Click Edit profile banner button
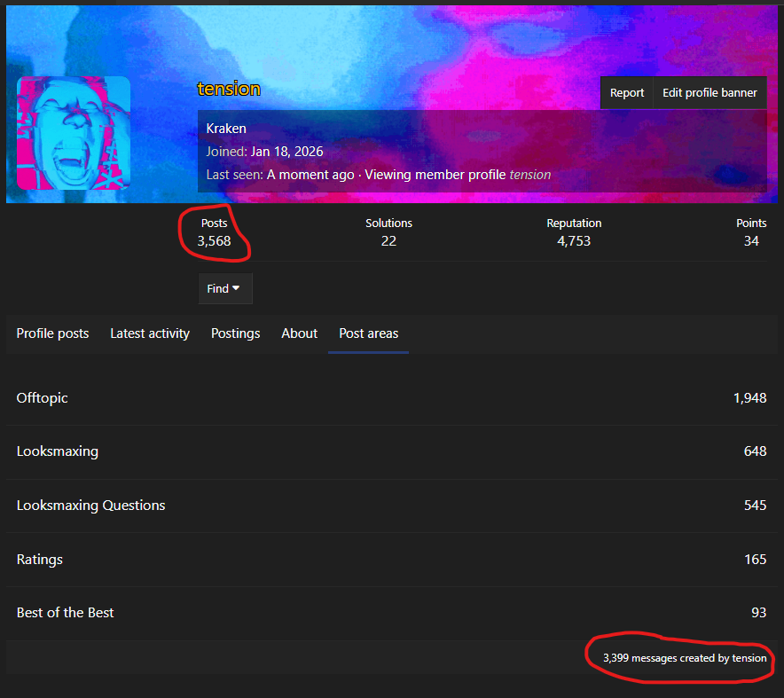This screenshot has width=784, height=698. click(710, 92)
